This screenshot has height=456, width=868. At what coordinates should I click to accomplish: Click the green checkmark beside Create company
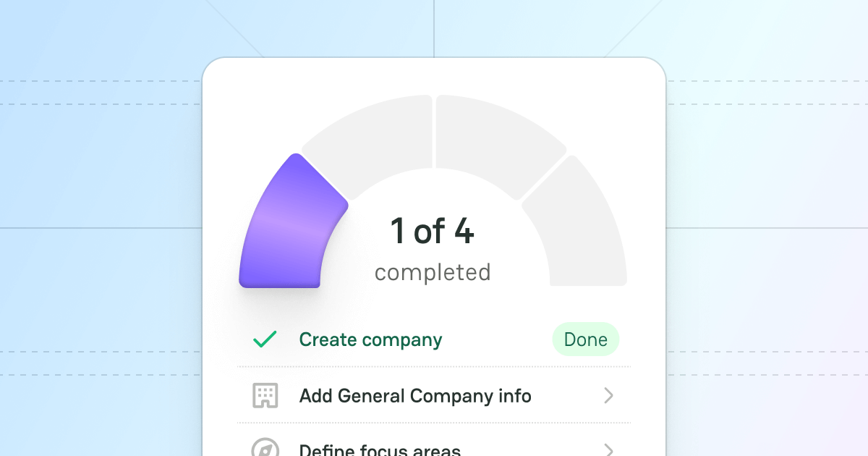[x=265, y=339]
